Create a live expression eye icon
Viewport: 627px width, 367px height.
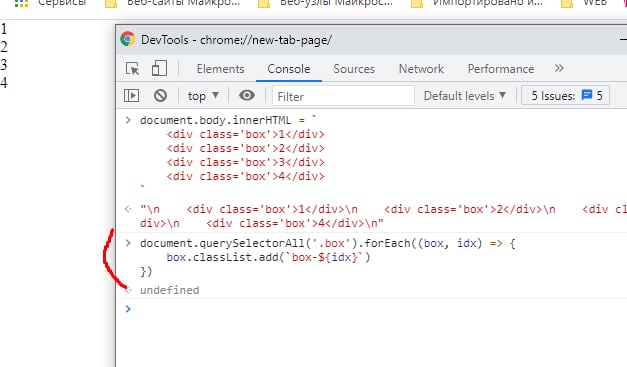coord(247,96)
